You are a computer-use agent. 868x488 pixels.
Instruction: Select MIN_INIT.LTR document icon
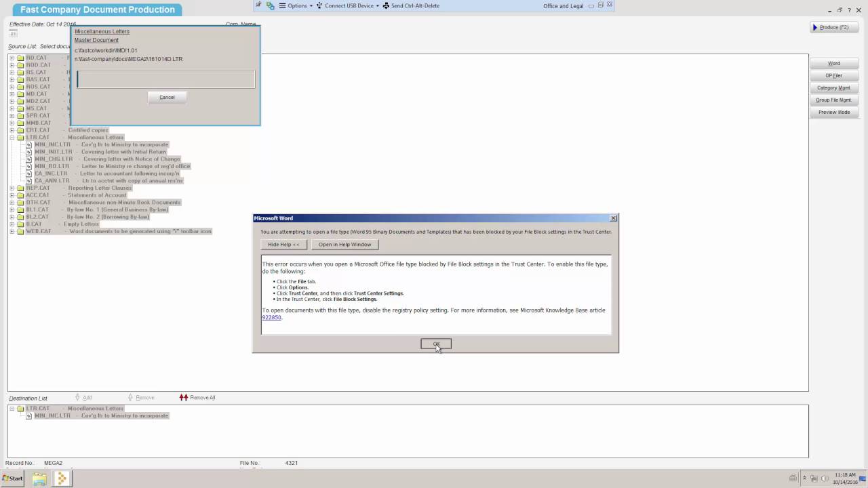coord(29,152)
